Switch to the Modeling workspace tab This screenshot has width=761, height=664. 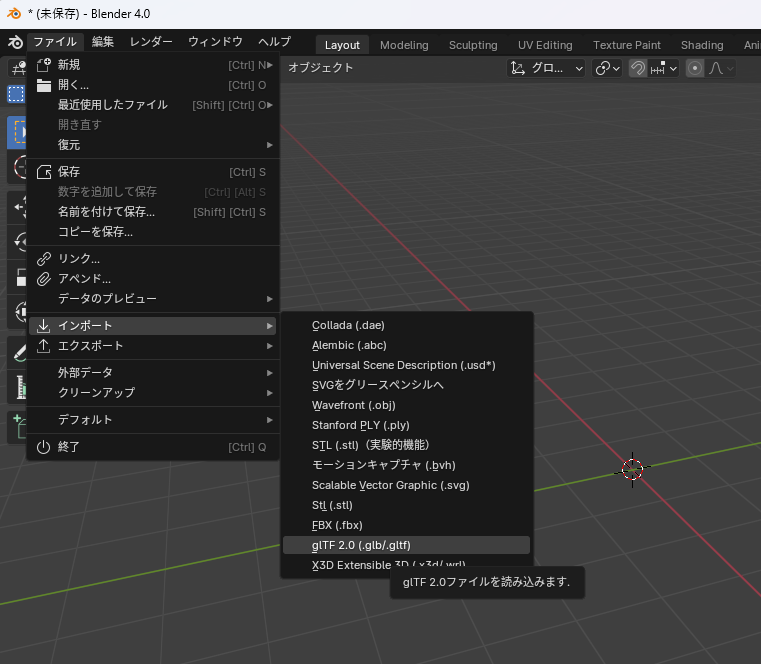click(404, 45)
